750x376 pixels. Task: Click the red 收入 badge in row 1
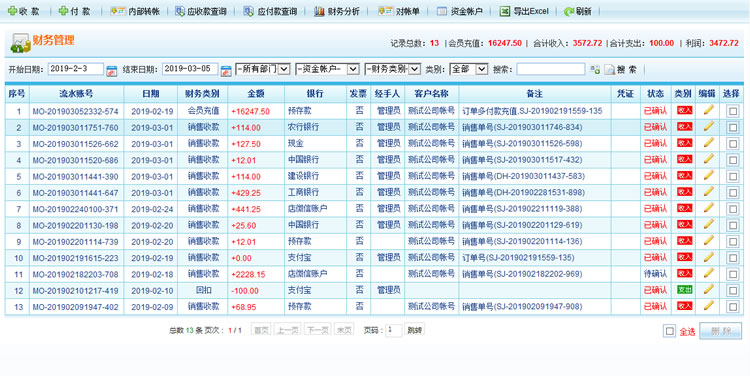[684, 111]
